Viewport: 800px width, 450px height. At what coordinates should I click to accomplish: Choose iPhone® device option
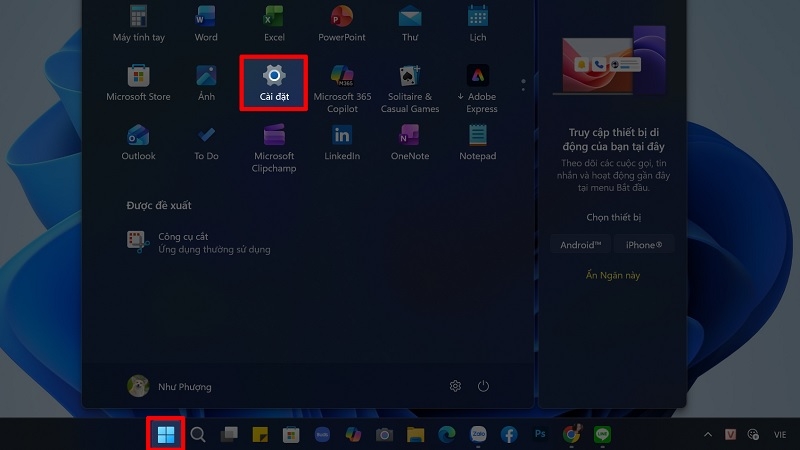coord(644,245)
